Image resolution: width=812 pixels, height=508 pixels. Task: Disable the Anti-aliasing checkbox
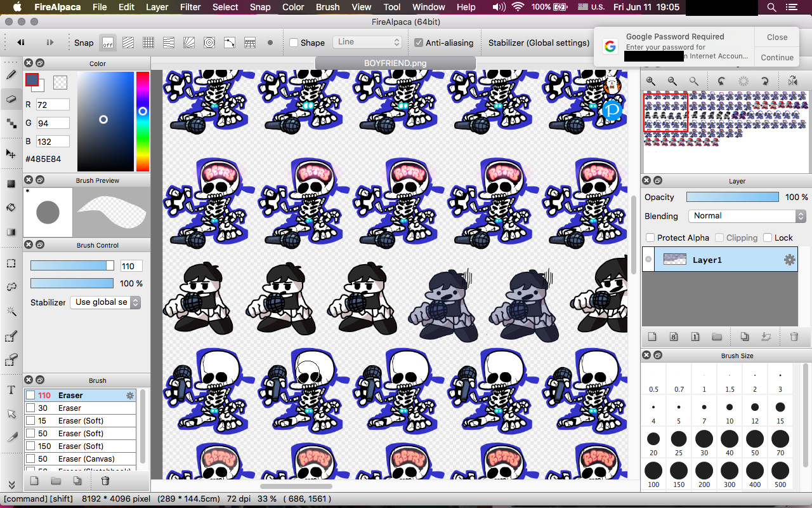coord(417,43)
